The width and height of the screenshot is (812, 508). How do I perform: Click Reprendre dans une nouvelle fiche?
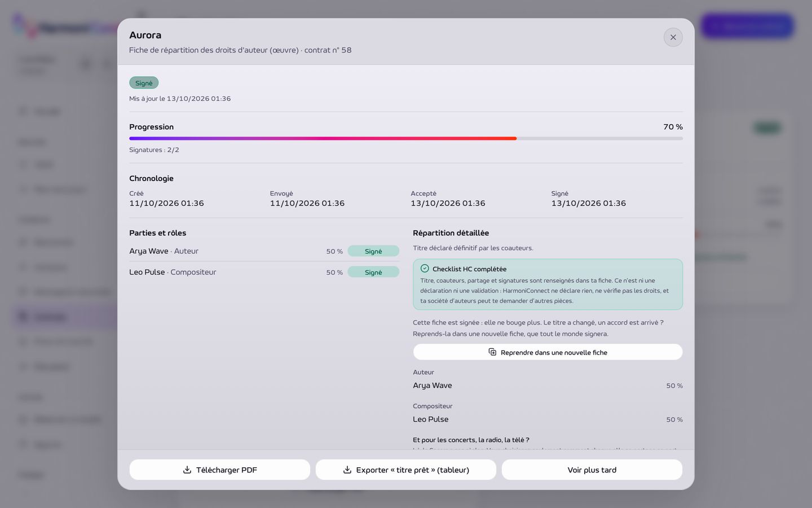click(x=548, y=352)
